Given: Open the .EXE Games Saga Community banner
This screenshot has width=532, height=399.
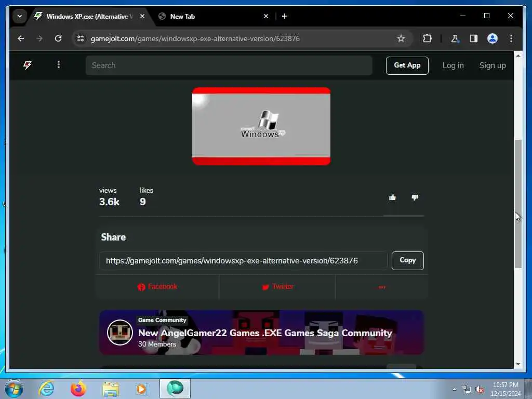Looking at the screenshot, I should pos(261,332).
